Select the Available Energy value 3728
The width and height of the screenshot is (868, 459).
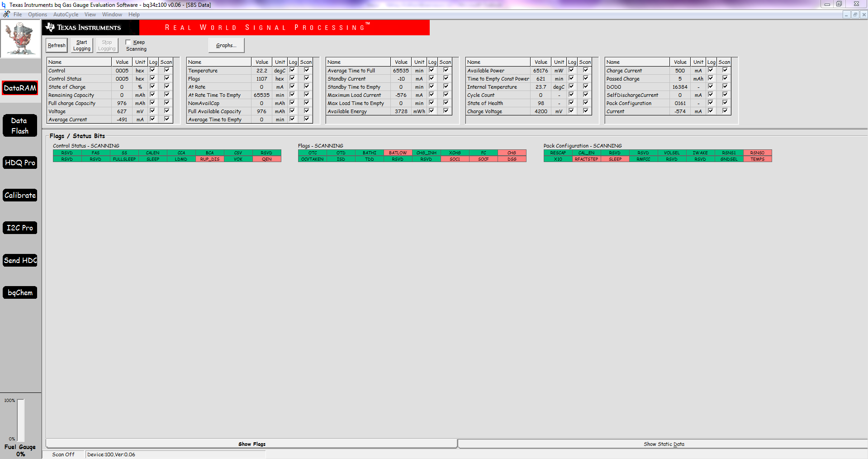point(401,111)
